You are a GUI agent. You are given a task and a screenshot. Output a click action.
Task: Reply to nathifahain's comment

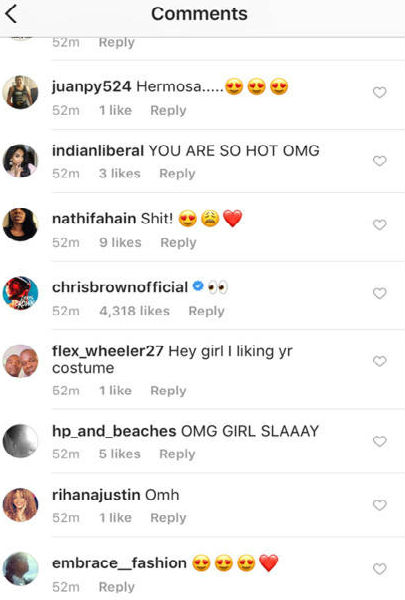click(x=178, y=243)
